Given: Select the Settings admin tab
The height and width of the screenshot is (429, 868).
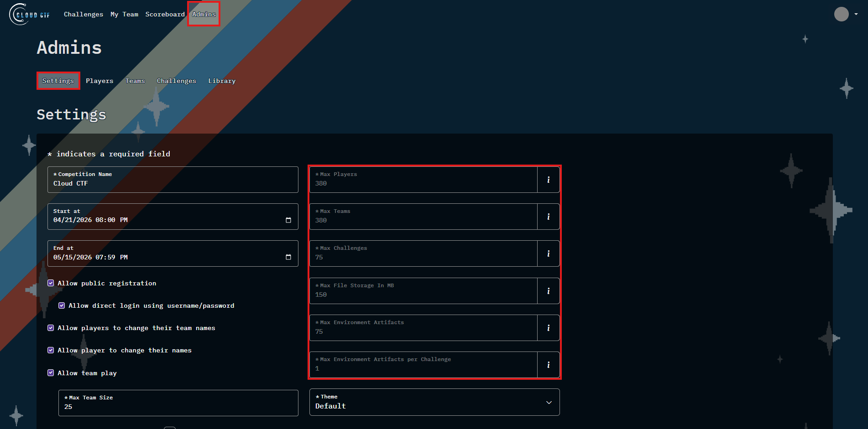Looking at the screenshot, I should [x=58, y=81].
